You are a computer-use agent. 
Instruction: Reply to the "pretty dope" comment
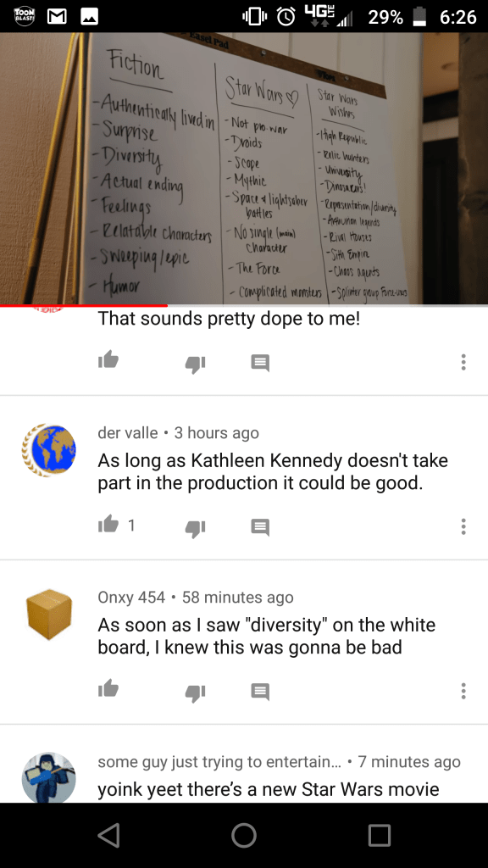coord(260,363)
